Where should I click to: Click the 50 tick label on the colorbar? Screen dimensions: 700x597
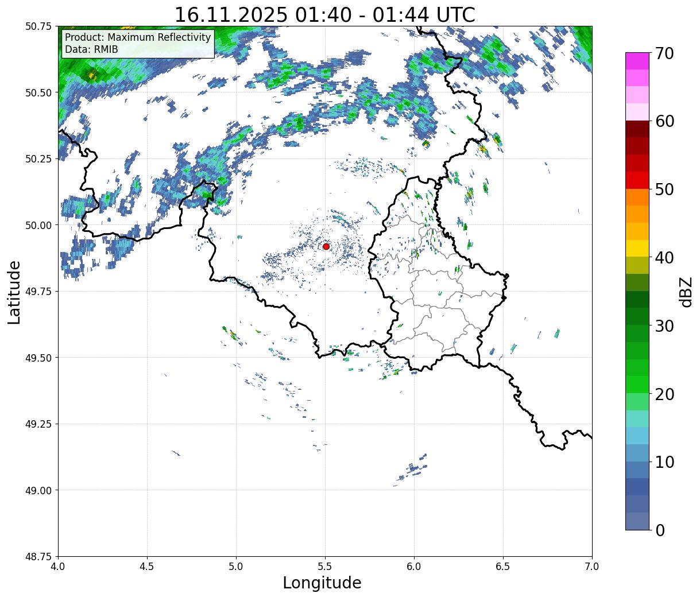tap(664, 189)
